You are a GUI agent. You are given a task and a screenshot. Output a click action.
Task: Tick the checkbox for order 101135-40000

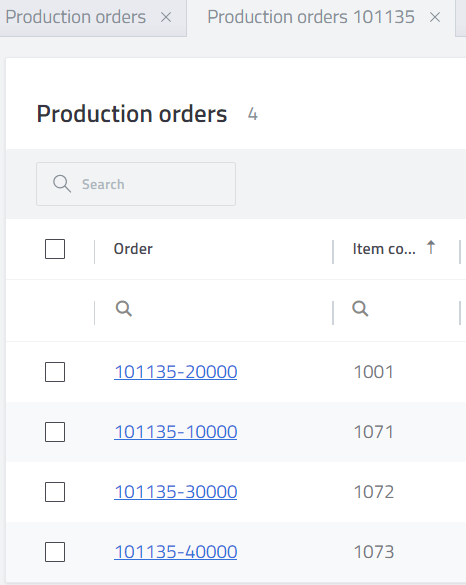(55, 552)
